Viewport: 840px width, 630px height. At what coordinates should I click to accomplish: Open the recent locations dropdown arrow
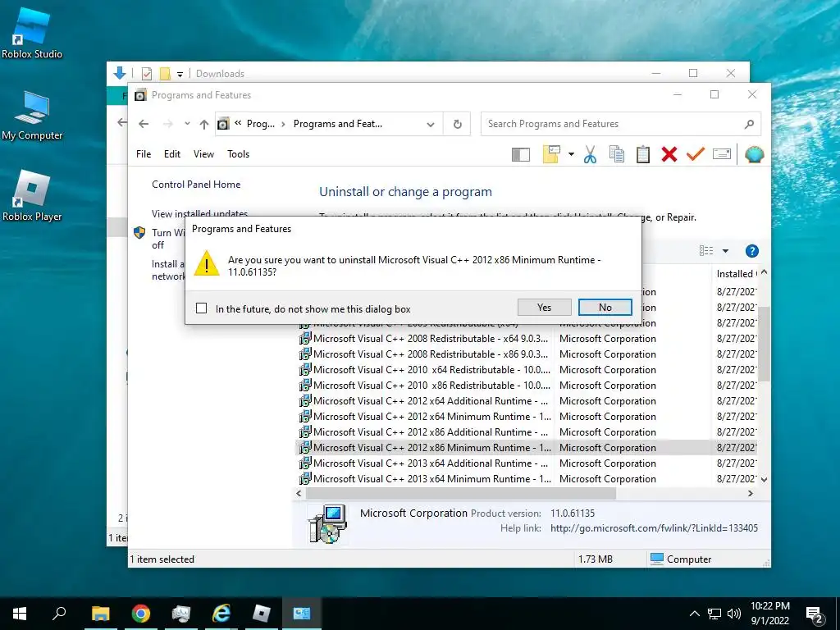(x=187, y=124)
